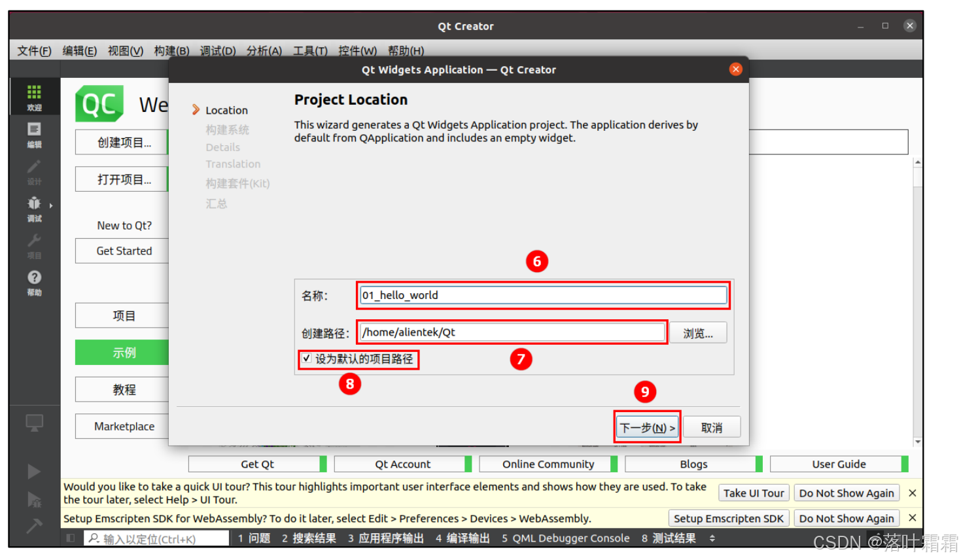Open output pane selector arrows
The width and height of the screenshot is (961, 560).
pyautogui.click(x=712, y=538)
